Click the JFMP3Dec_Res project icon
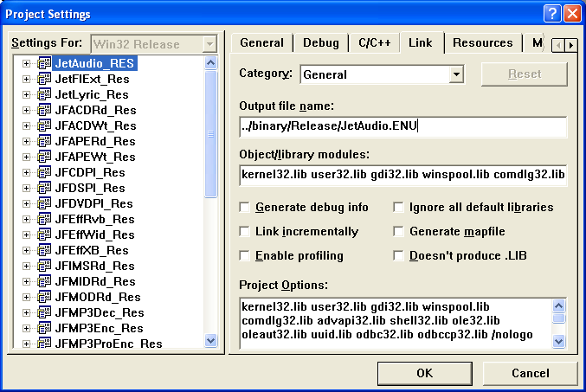The image size is (586, 392). tap(44, 312)
